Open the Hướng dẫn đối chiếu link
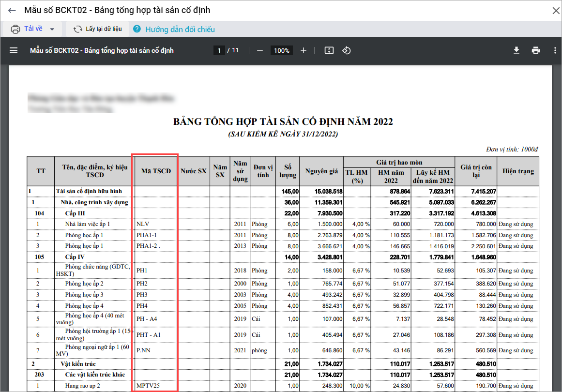The height and width of the screenshot is (392, 562). [180, 30]
